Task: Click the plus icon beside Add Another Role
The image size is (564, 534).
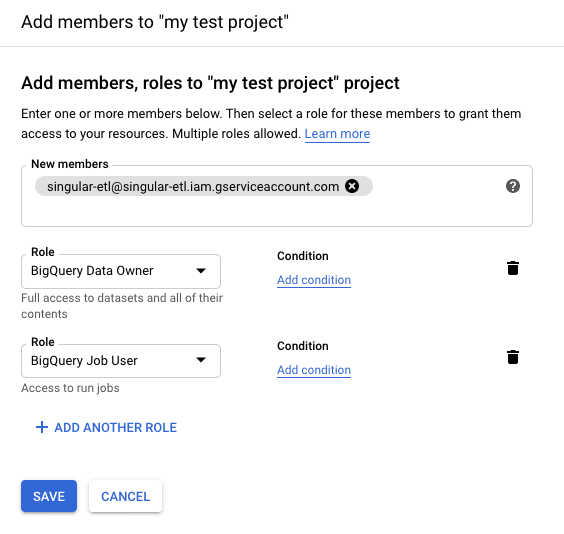Action: 42,427
